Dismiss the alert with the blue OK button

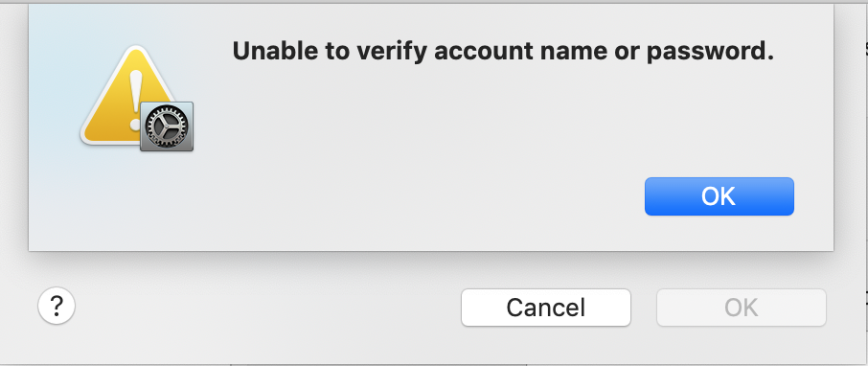pos(720,196)
